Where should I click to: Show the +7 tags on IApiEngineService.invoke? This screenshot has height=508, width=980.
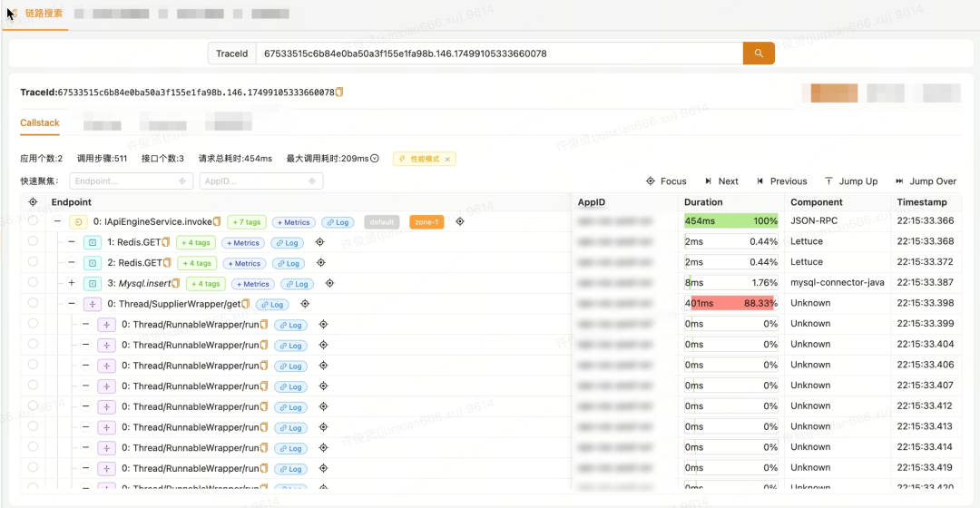coord(247,222)
